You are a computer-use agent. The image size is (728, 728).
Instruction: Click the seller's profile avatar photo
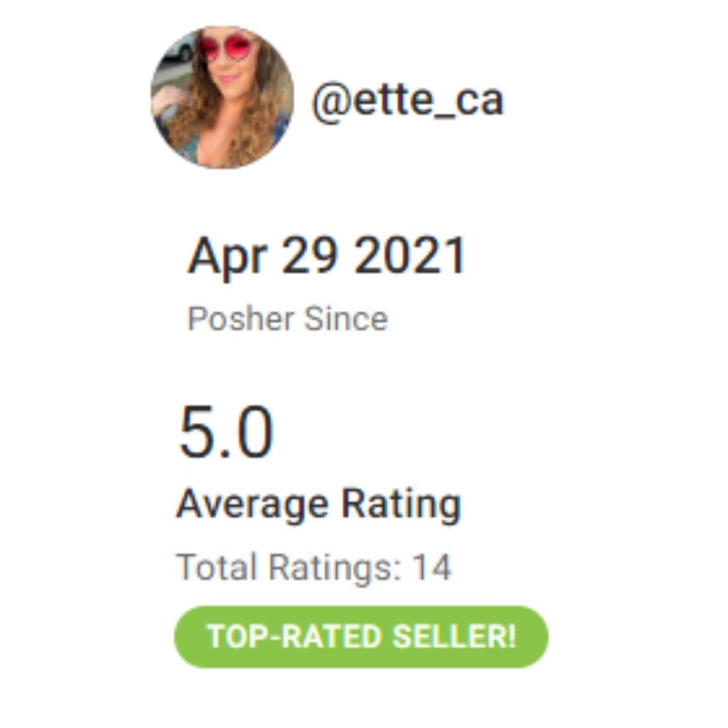coord(222,98)
